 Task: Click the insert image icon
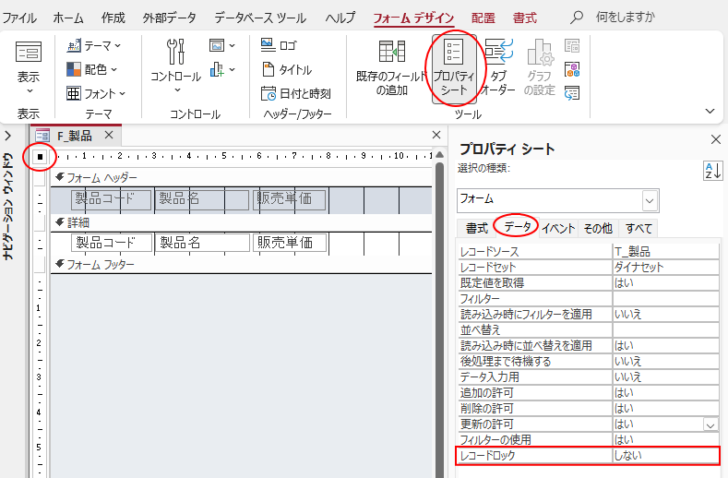(216, 45)
